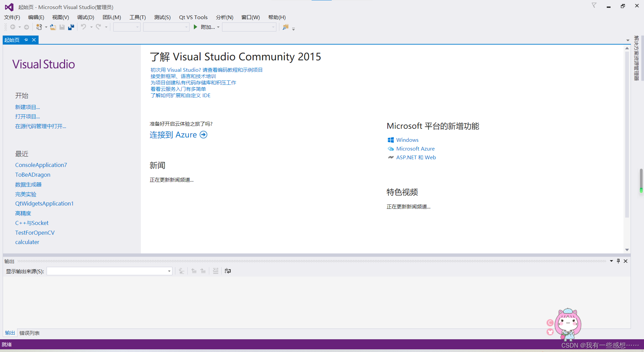The width and height of the screenshot is (644, 352).
Task: Open the Redo history dropdown arrow
Action: [x=106, y=27]
